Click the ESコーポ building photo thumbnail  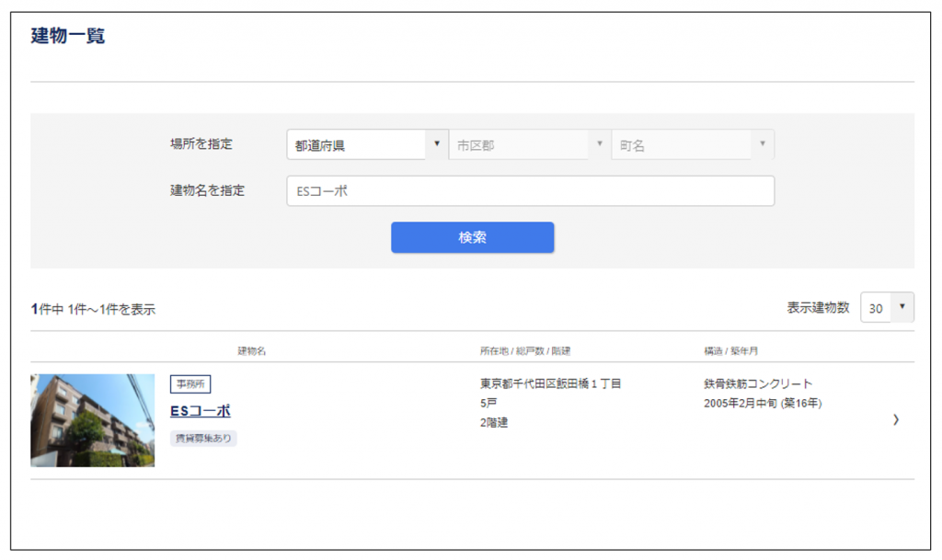pyautogui.click(x=92, y=420)
